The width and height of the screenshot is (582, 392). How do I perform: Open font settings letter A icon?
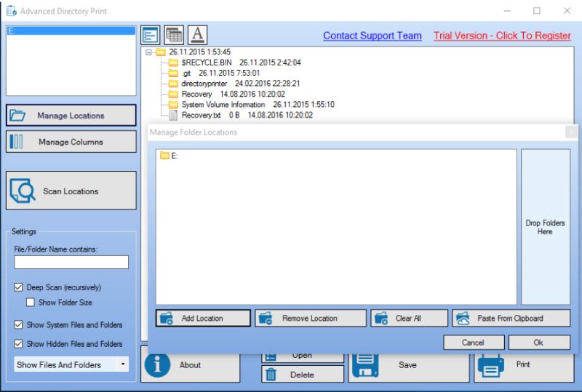pos(197,35)
